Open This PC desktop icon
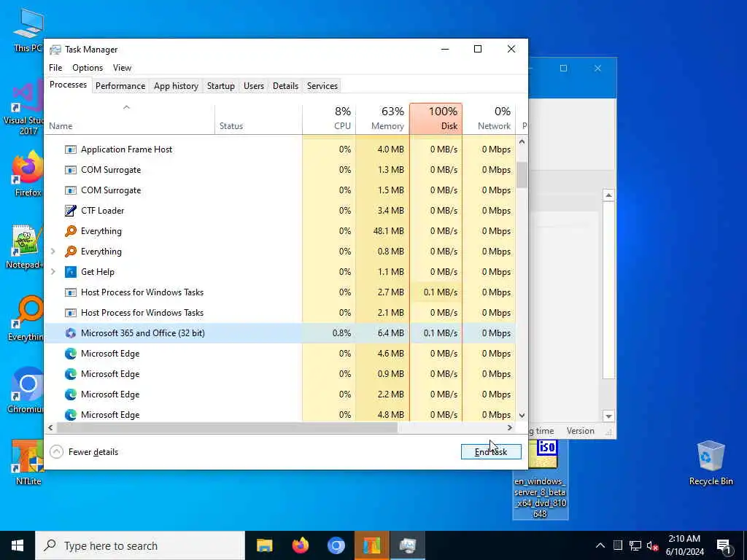The width and height of the screenshot is (747, 560). point(28,29)
